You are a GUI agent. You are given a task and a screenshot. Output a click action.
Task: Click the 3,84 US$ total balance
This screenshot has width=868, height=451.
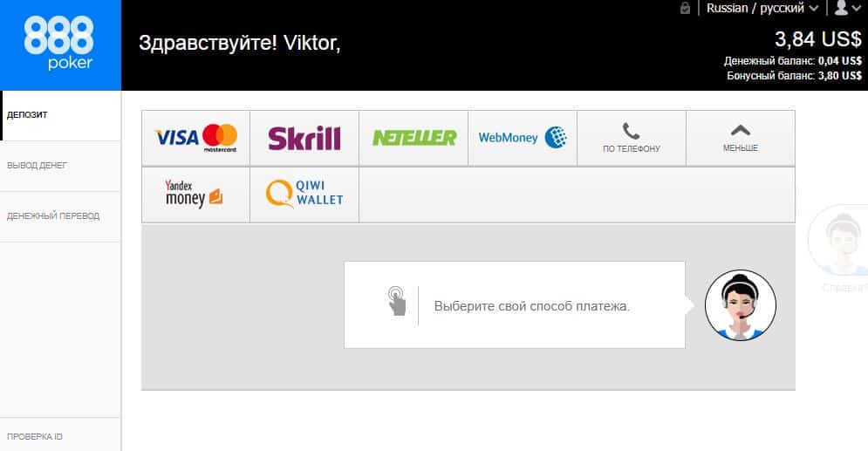817,39
